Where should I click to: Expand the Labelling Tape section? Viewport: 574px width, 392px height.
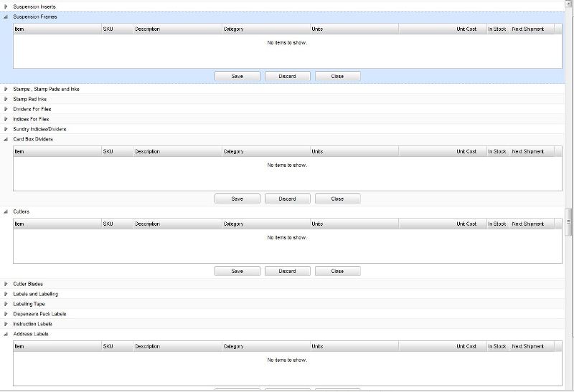(6, 304)
